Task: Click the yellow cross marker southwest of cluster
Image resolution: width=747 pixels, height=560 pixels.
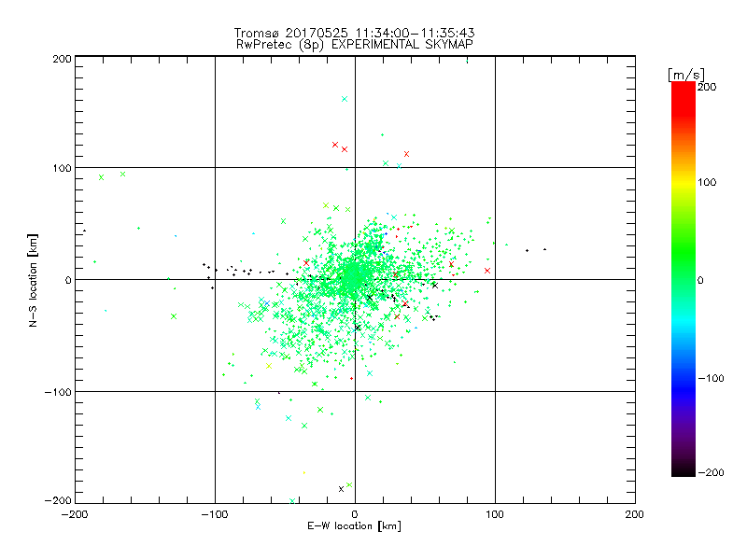Action: click(x=269, y=366)
